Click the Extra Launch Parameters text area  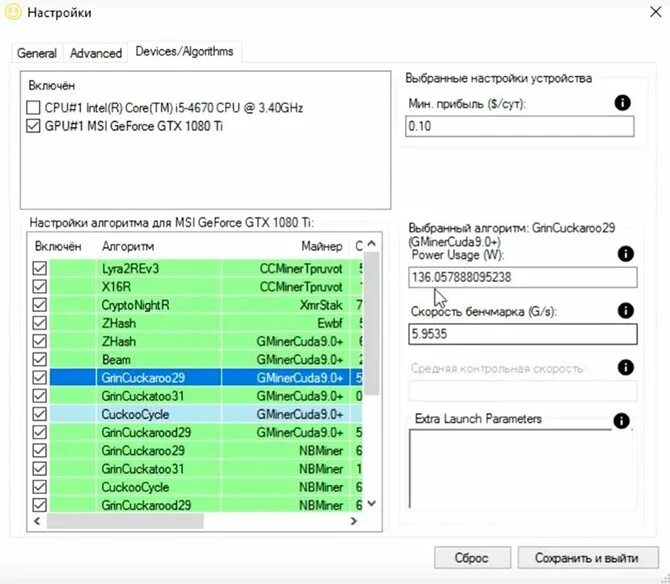point(522,469)
